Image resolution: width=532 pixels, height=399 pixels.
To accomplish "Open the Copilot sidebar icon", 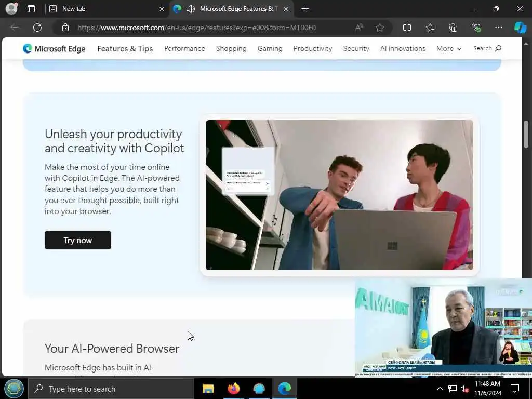I will (x=520, y=28).
